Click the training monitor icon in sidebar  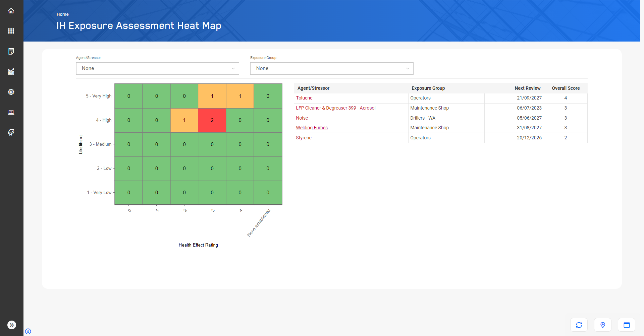11,112
